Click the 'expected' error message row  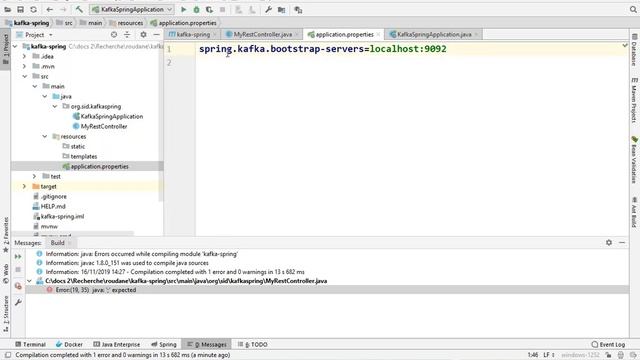327,290
